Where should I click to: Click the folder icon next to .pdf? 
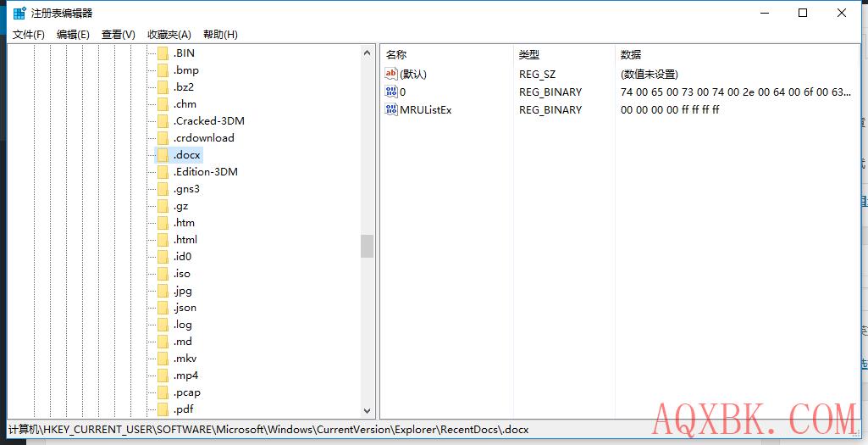(163, 409)
